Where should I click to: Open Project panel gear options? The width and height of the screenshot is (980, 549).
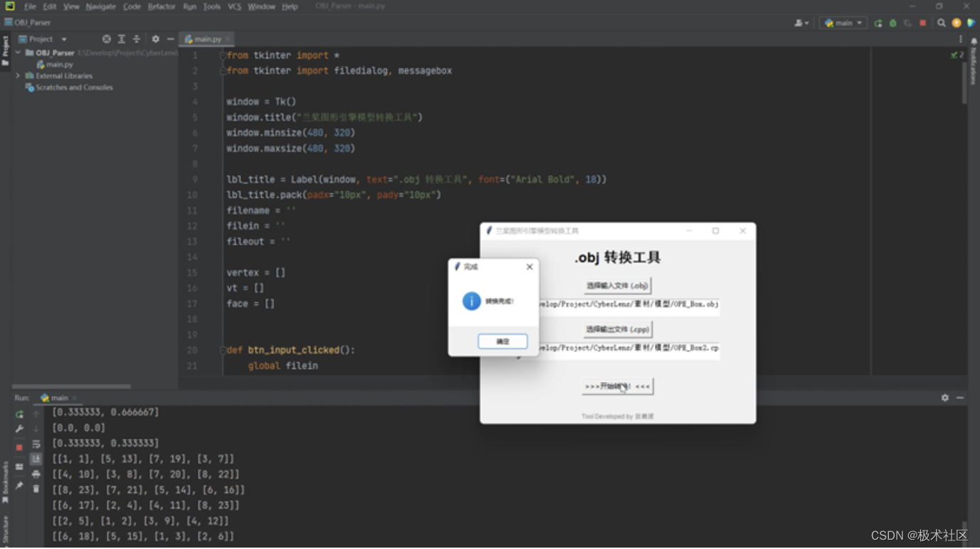[156, 39]
